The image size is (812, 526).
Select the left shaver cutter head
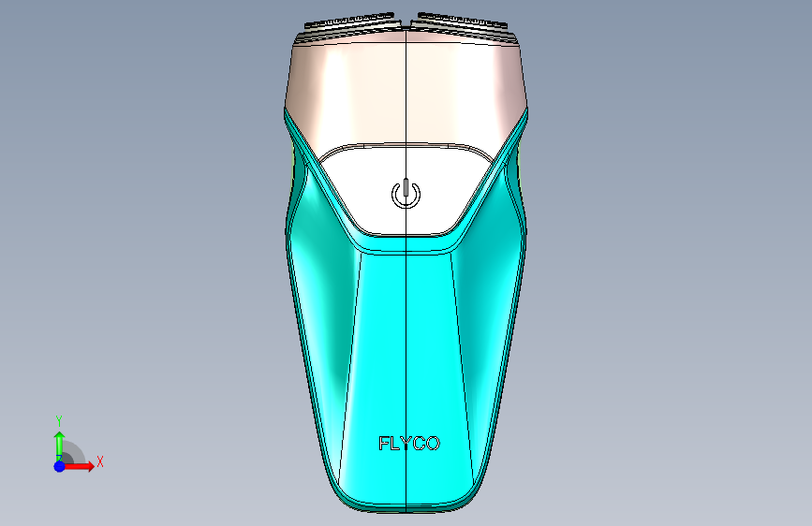tap(350, 26)
